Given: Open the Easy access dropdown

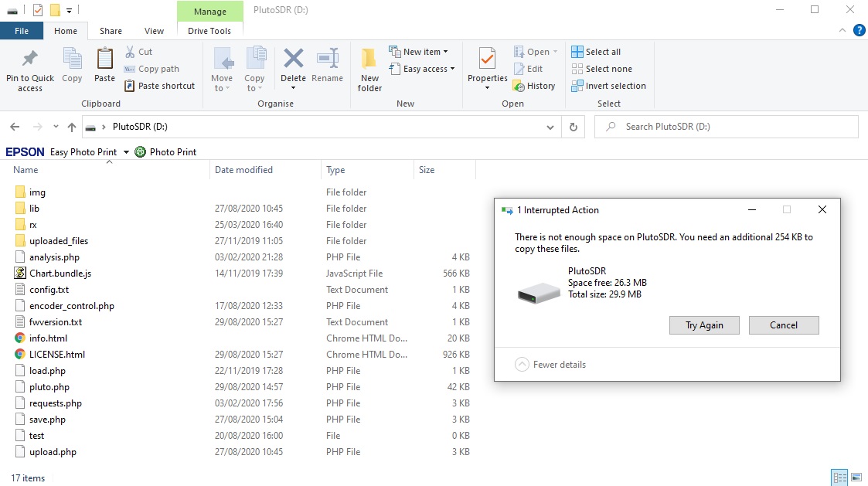Looking at the screenshot, I should (x=422, y=69).
